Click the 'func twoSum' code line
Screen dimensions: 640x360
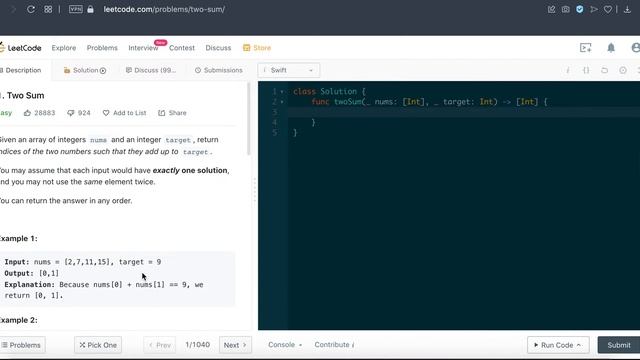click(429, 102)
